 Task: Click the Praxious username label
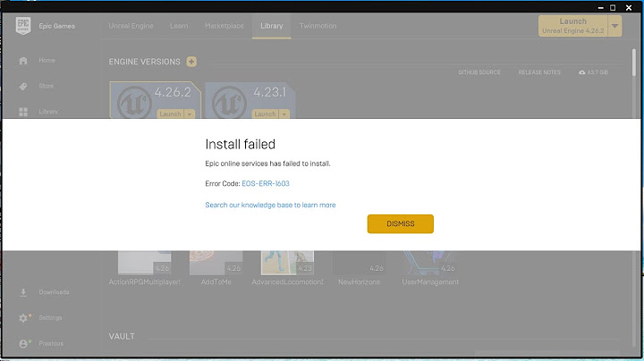pyautogui.click(x=51, y=343)
